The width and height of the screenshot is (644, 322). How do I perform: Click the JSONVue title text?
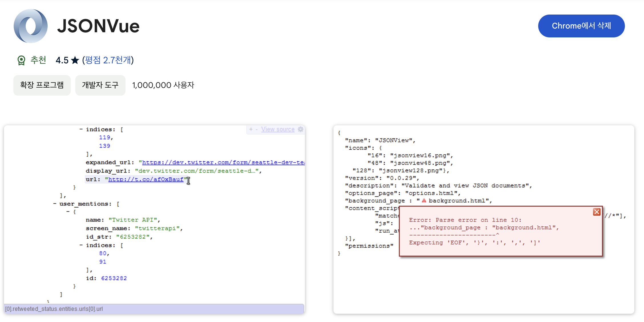tap(98, 26)
